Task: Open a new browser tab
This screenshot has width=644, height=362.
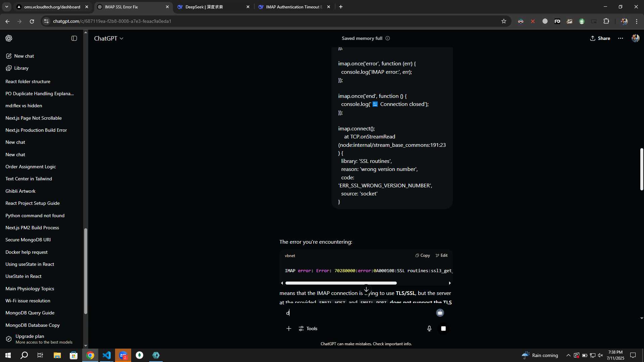Action: (341, 7)
